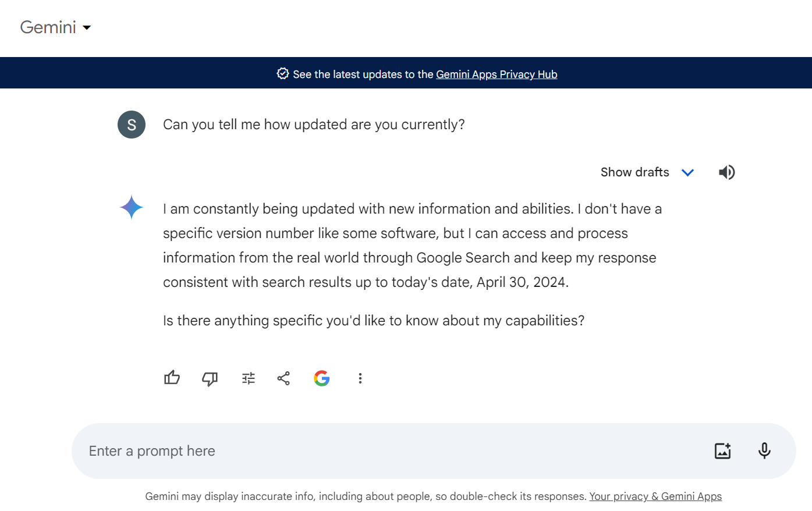Click the Gemini title text

tap(48, 27)
